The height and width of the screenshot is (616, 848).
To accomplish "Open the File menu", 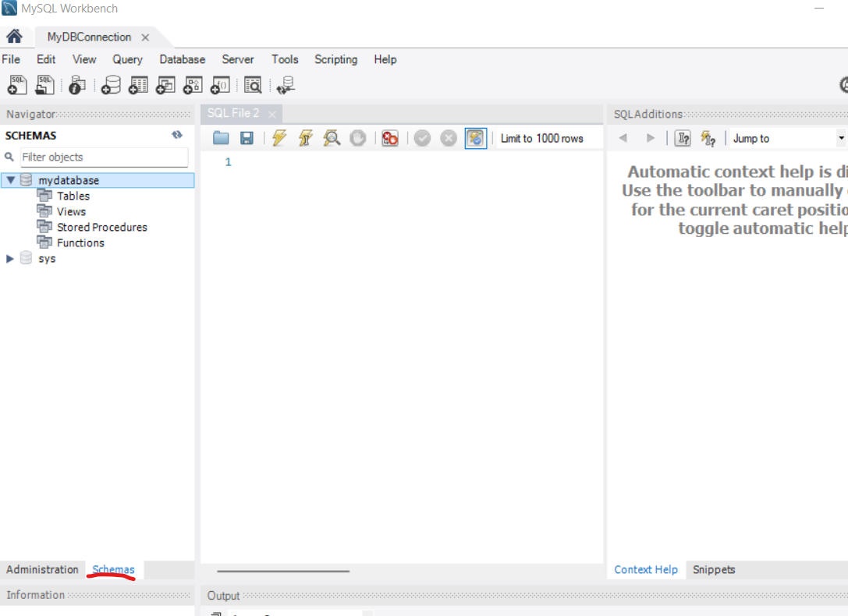I will (x=11, y=59).
